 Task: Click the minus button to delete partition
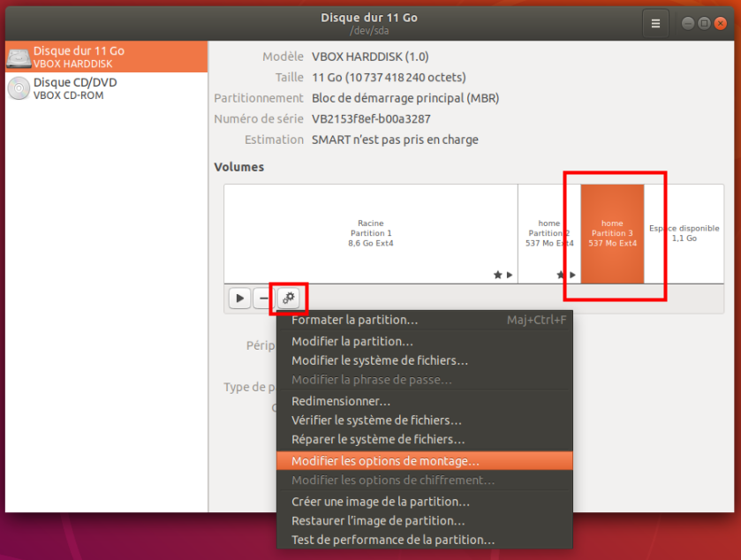pyautogui.click(x=263, y=299)
